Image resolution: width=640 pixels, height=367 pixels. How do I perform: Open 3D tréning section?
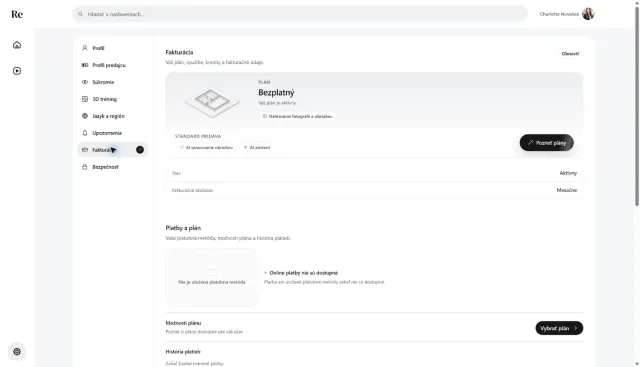(113, 99)
